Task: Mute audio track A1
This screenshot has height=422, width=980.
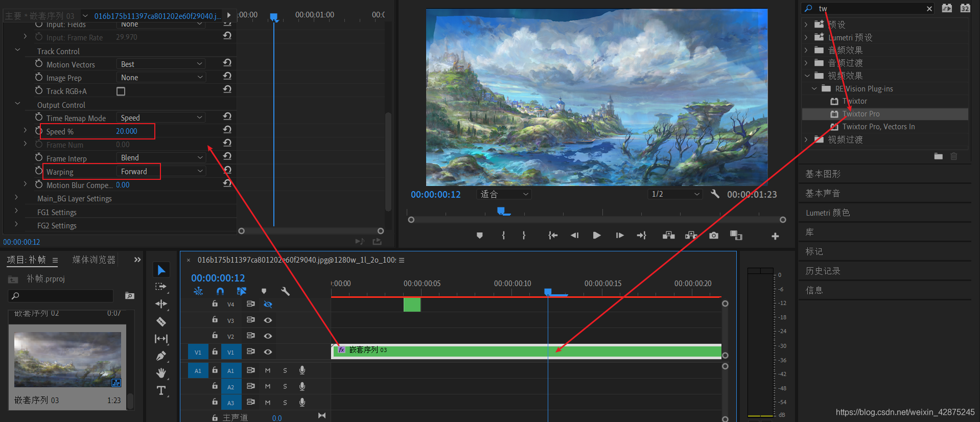Action: click(268, 370)
